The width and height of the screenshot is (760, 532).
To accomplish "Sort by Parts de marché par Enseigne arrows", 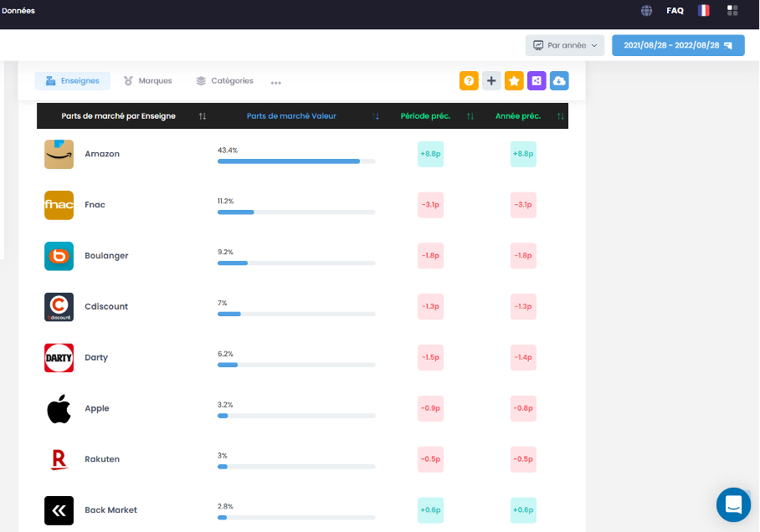I will (203, 116).
